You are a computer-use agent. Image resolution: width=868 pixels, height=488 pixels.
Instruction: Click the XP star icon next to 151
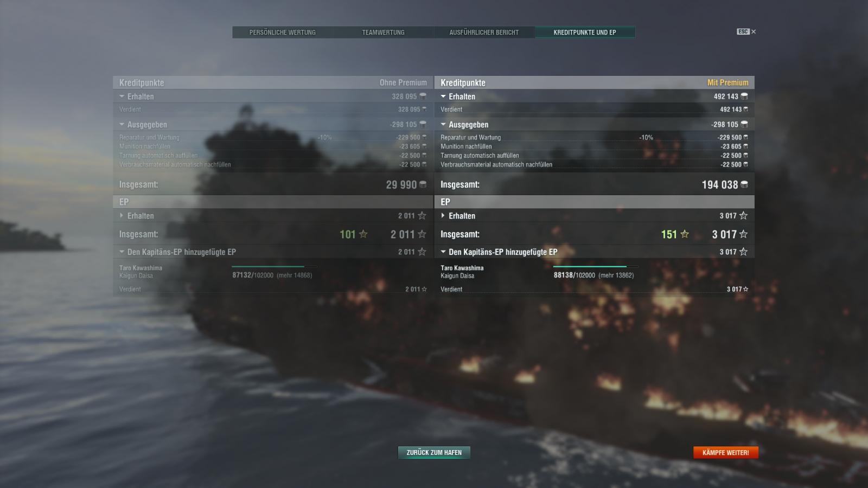(x=685, y=234)
